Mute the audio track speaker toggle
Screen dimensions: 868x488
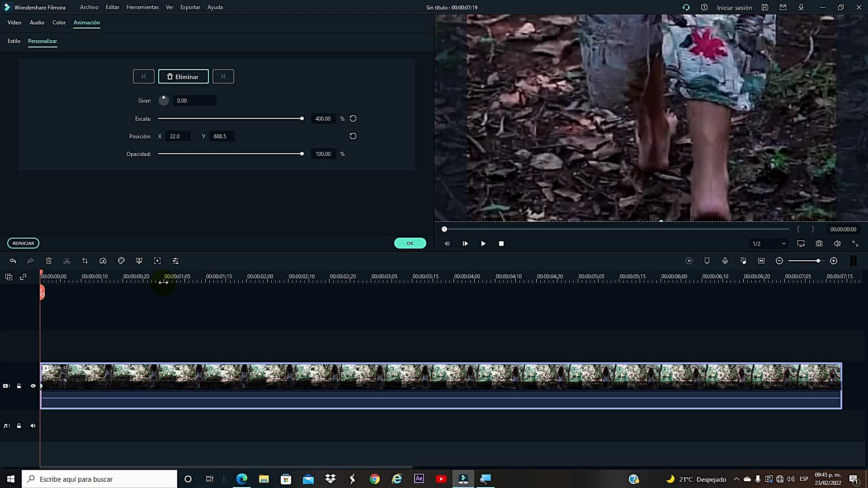(x=33, y=426)
